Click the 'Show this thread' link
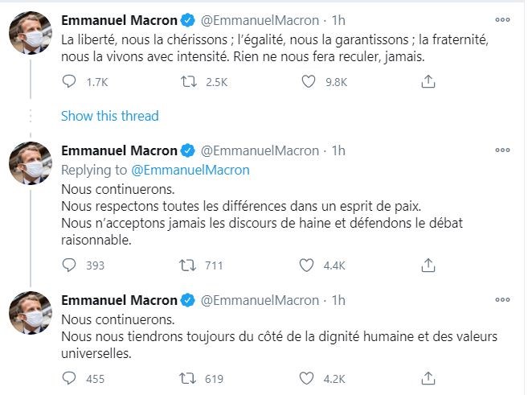Image resolution: width=532 pixels, height=395 pixels. [110, 116]
